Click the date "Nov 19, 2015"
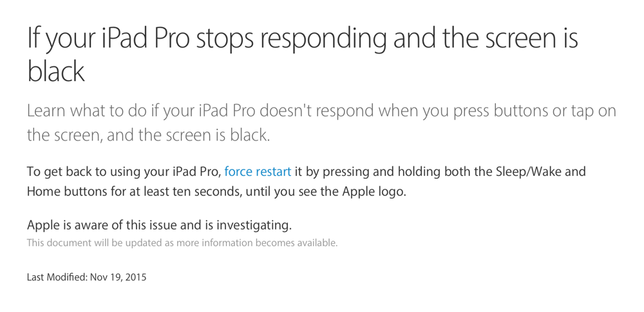 tap(118, 277)
